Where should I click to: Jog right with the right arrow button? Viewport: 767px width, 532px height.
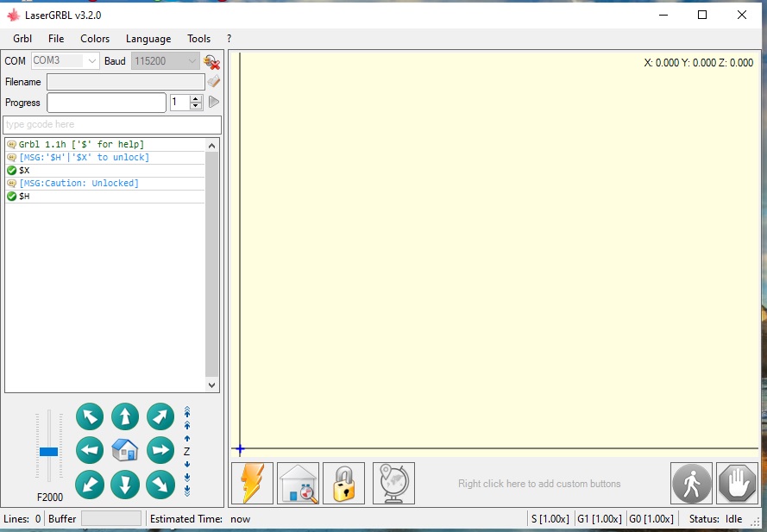pyautogui.click(x=160, y=450)
